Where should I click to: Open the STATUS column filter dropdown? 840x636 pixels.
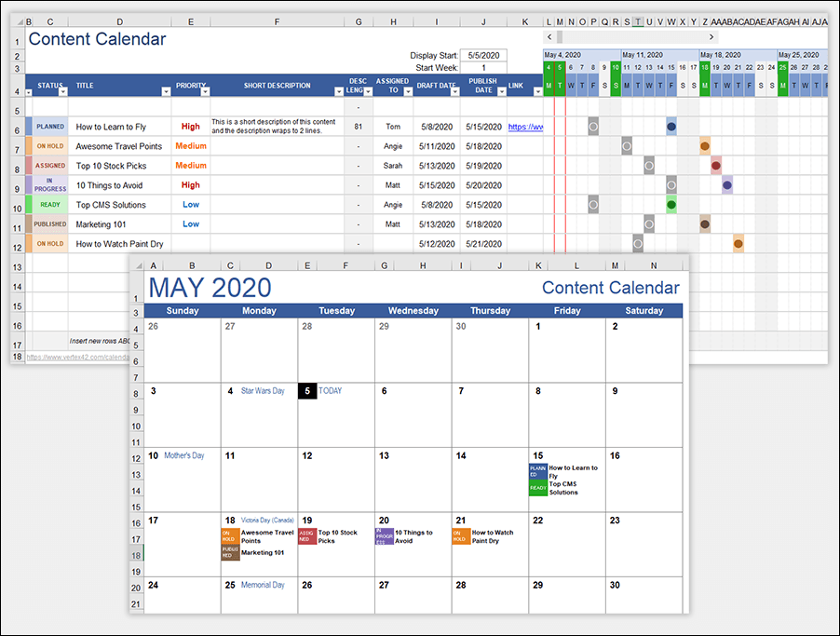pyautogui.click(x=63, y=91)
